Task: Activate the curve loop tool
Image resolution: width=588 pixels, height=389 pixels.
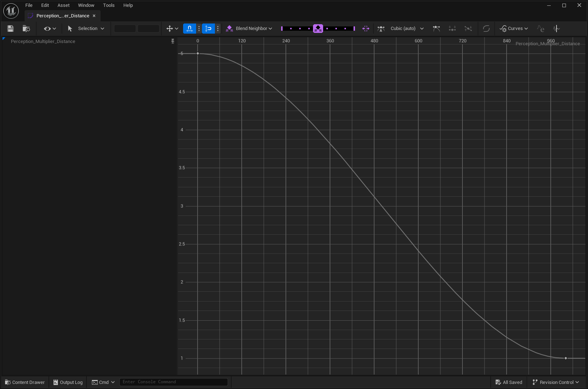Action: click(x=486, y=28)
